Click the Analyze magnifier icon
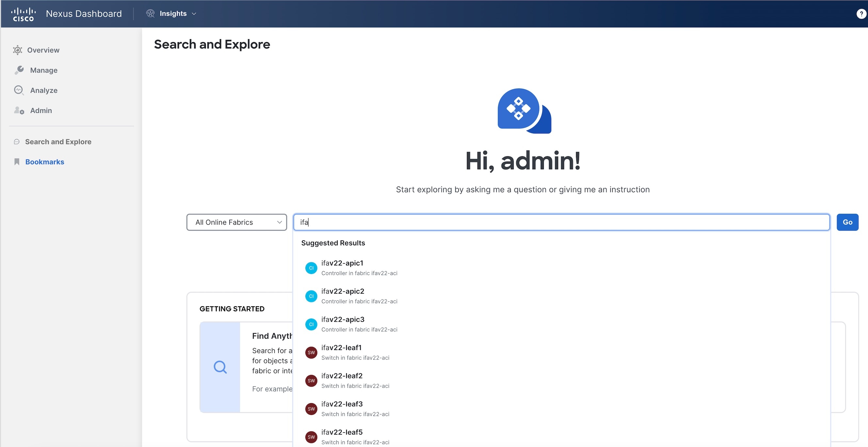This screenshot has height=447, width=868. [19, 90]
